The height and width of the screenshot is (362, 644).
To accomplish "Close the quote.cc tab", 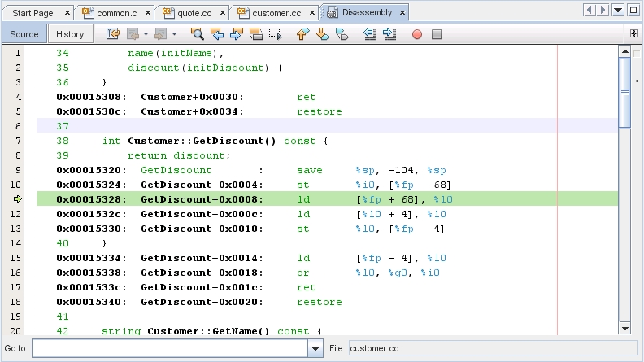I will (223, 13).
